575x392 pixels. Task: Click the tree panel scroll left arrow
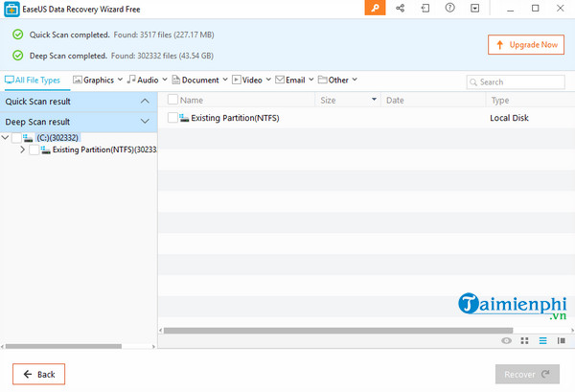(2, 346)
